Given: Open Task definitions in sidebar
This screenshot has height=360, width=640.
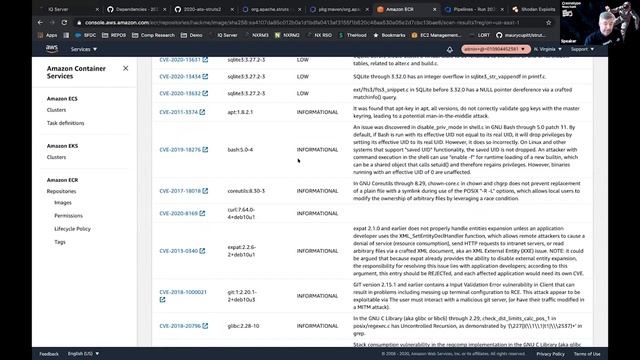Looking at the screenshot, I should 65,123.
